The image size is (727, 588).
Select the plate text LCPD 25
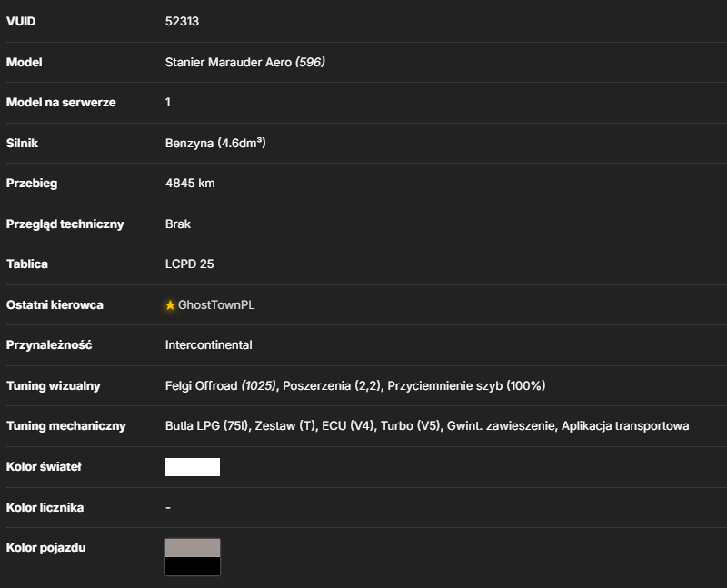pyautogui.click(x=190, y=264)
